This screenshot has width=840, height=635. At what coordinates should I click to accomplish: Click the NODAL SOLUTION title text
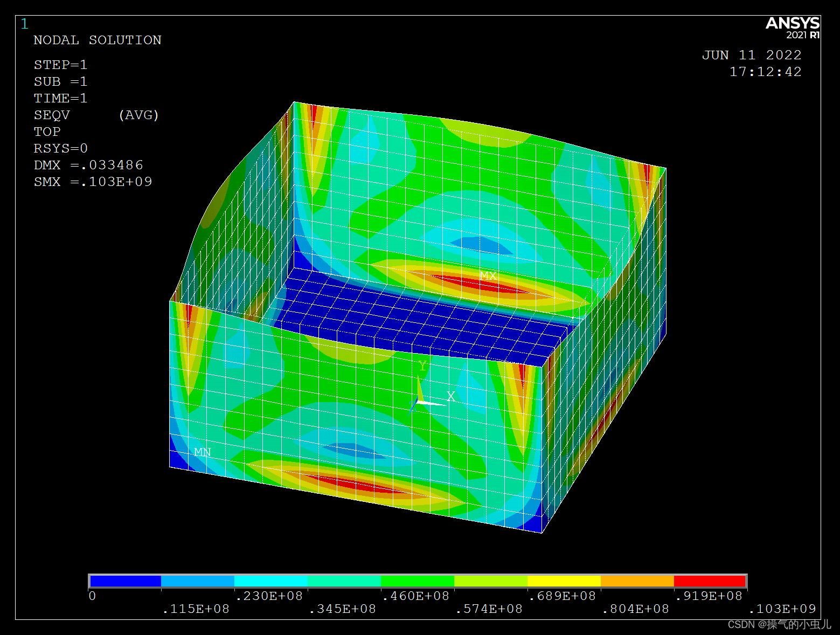click(x=97, y=40)
